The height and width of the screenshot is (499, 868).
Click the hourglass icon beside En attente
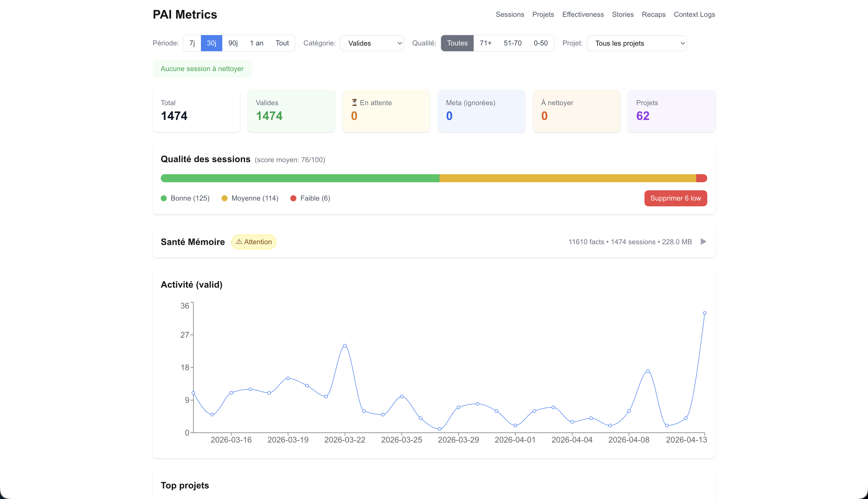click(354, 102)
